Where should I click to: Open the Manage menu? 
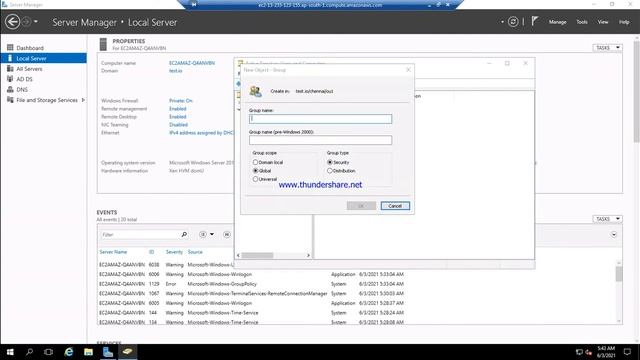coord(557,22)
